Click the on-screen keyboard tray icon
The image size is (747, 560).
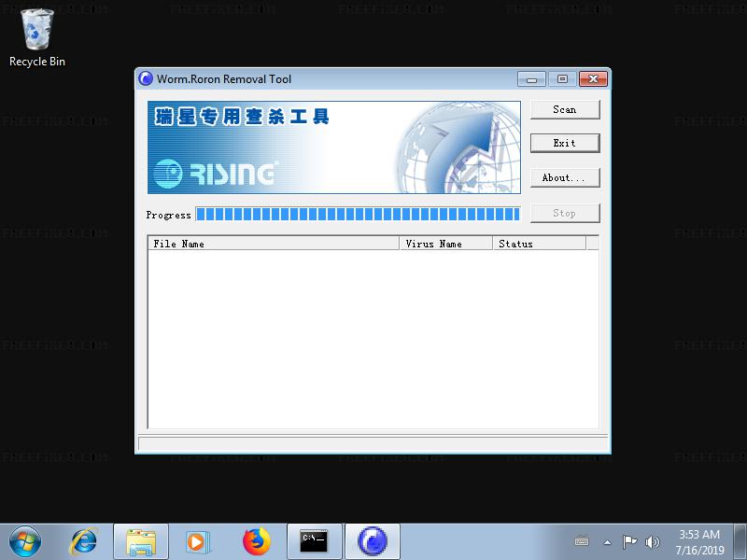(x=582, y=542)
